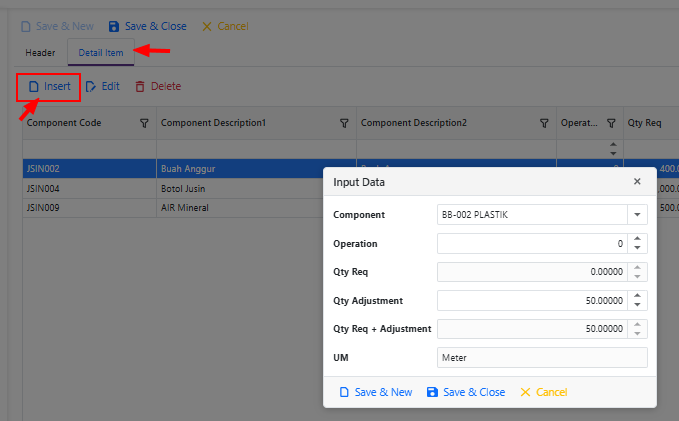The height and width of the screenshot is (421, 679).
Task: Open filter icon of Operat... column
Action: click(x=611, y=123)
